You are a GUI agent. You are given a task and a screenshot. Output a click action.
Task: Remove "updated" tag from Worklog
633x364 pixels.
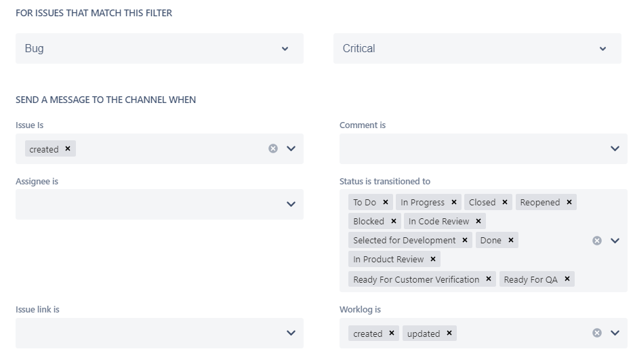click(449, 333)
